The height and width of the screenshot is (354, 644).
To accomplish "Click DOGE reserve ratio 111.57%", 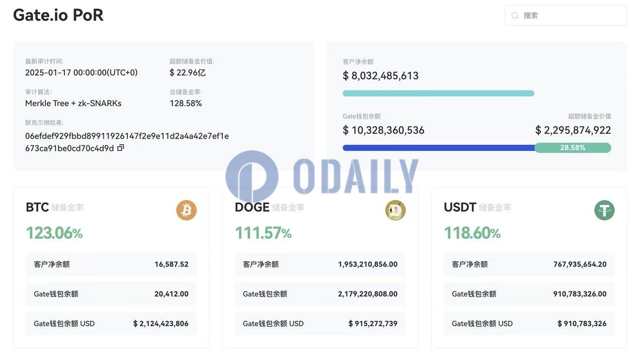I will [263, 233].
